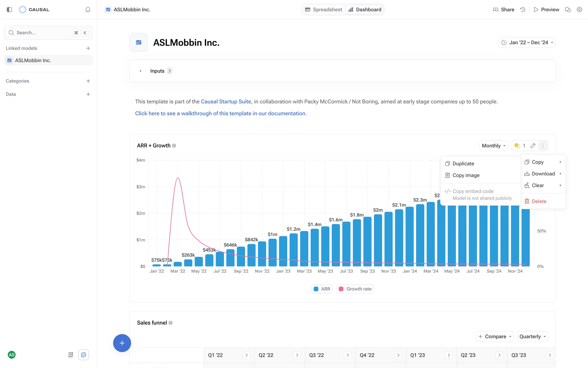Viewport: 588px width, 368px height.
Task: Expand the Inputs section
Action: click(x=141, y=71)
